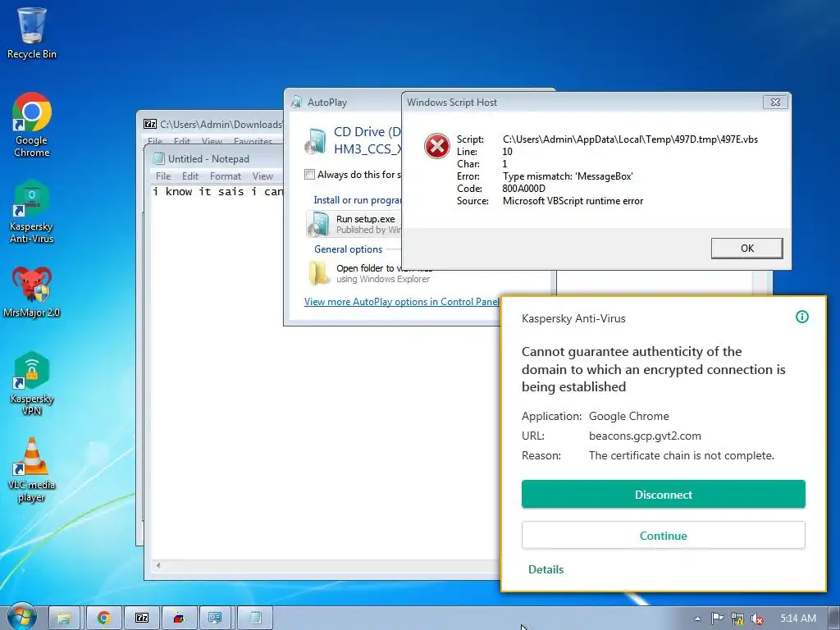The width and height of the screenshot is (840, 630).
Task: Open the Windows Start menu orb
Action: point(21,618)
